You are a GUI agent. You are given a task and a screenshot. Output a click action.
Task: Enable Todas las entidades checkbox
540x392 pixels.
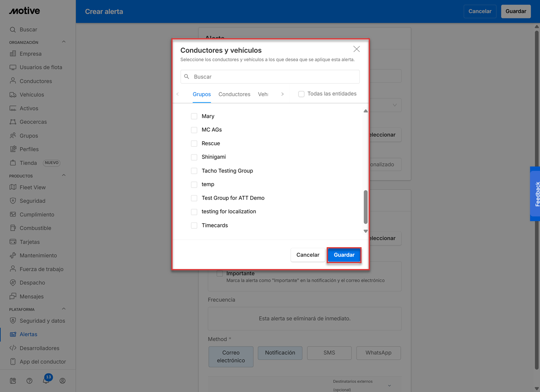(x=301, y=94)
